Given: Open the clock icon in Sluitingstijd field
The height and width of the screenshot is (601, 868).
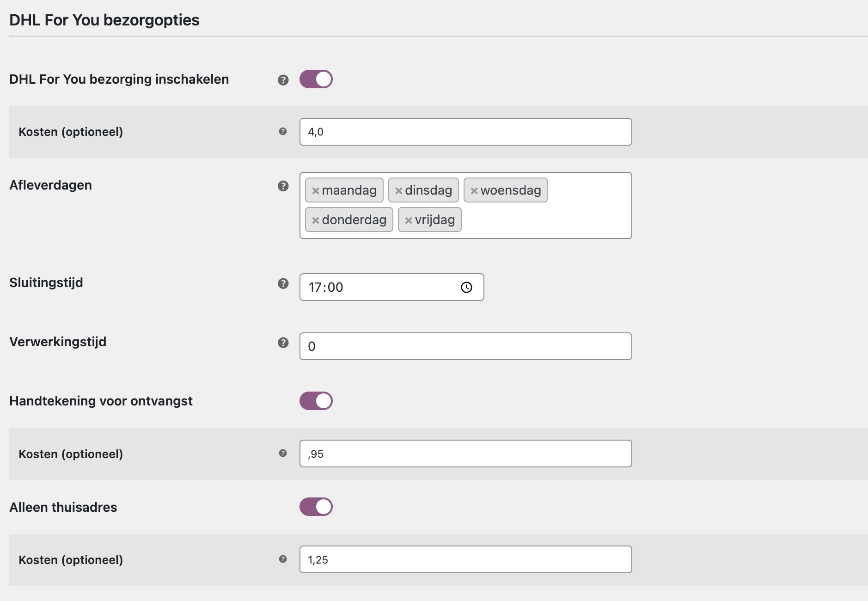Looking at the screenshot, I should pos(466,287).
